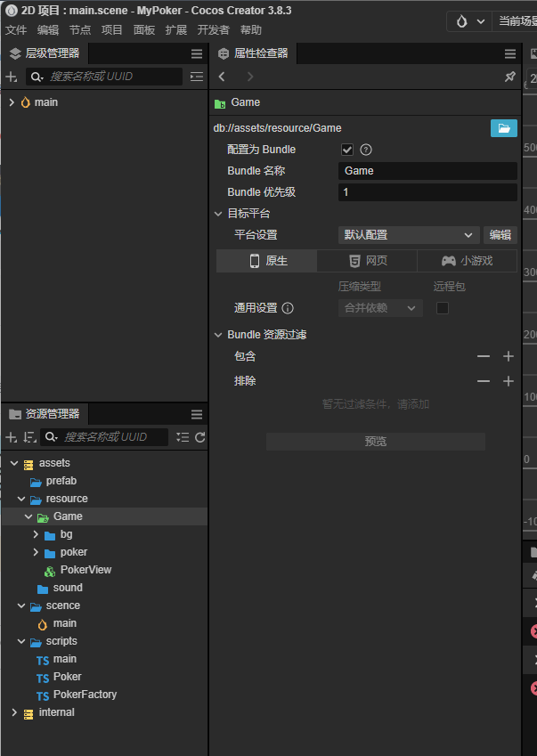This screenshot has height=756, width=537.
Task: Switch to 原生 platform tab
Action: point(266,261)
